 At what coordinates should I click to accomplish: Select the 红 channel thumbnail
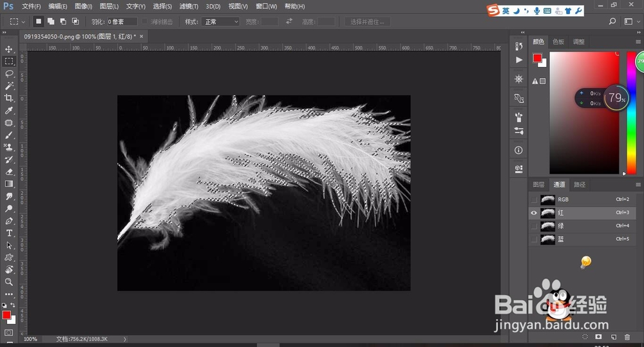(547, 212)
